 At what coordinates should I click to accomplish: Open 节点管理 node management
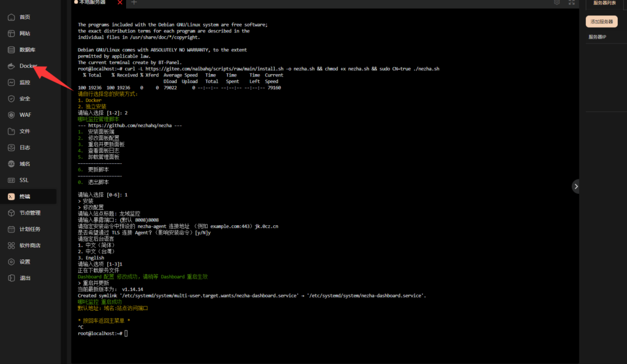pos(29,213)
